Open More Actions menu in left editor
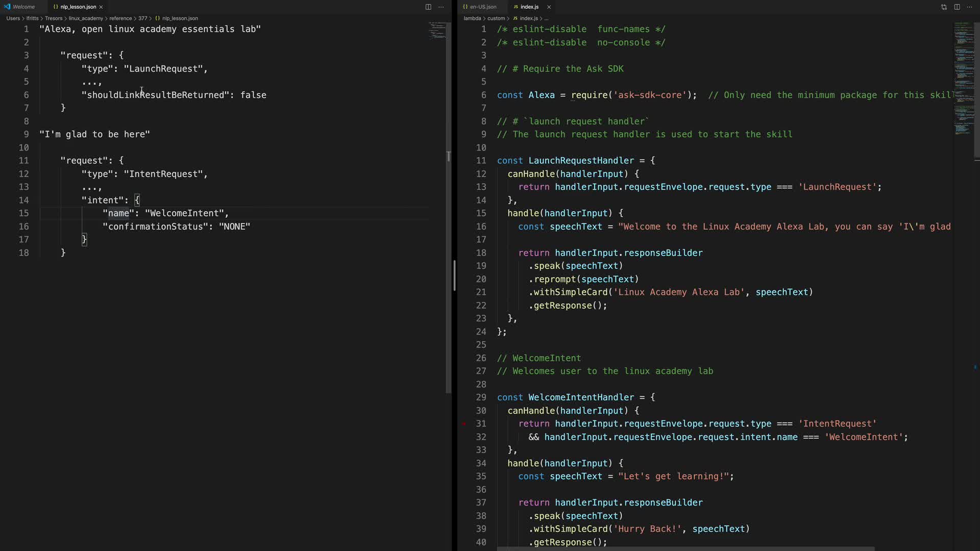 click(441, 7)
